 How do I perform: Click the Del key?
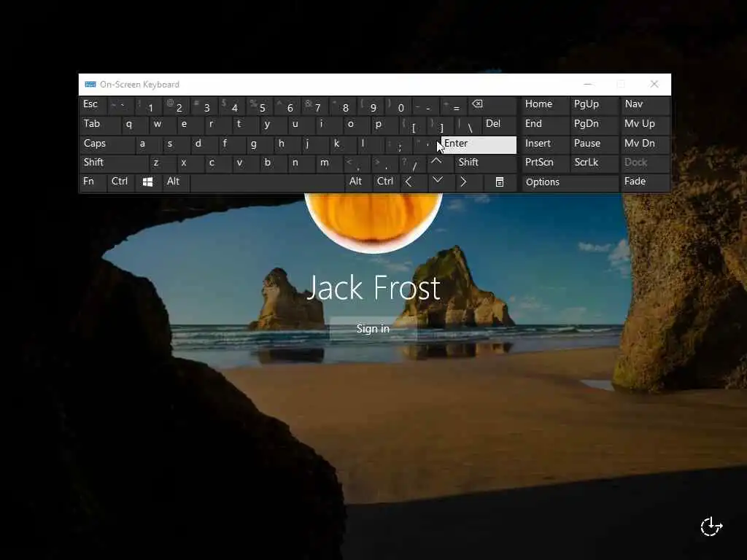pyautogui.click(x=499, y=125)
